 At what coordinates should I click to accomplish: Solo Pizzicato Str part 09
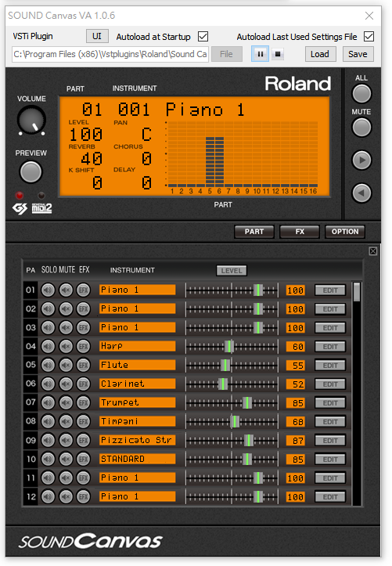48,440
